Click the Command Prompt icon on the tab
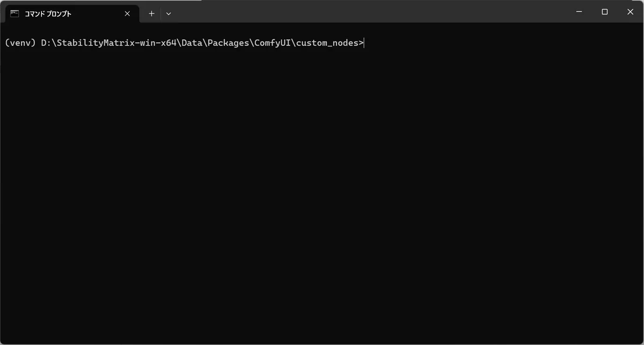Viewport: 644px width, 345px height. [x=14, y=13]
